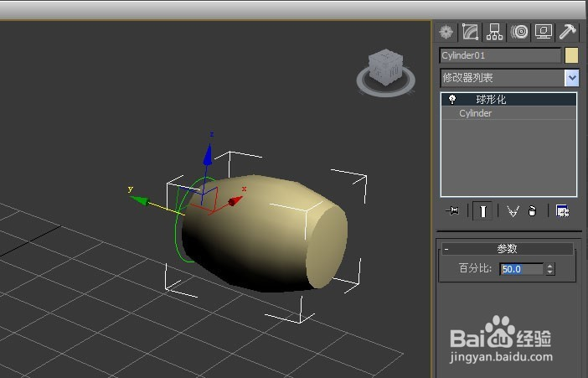Click the red X axis gizmo arrow
588x378 pixels.
235,201
